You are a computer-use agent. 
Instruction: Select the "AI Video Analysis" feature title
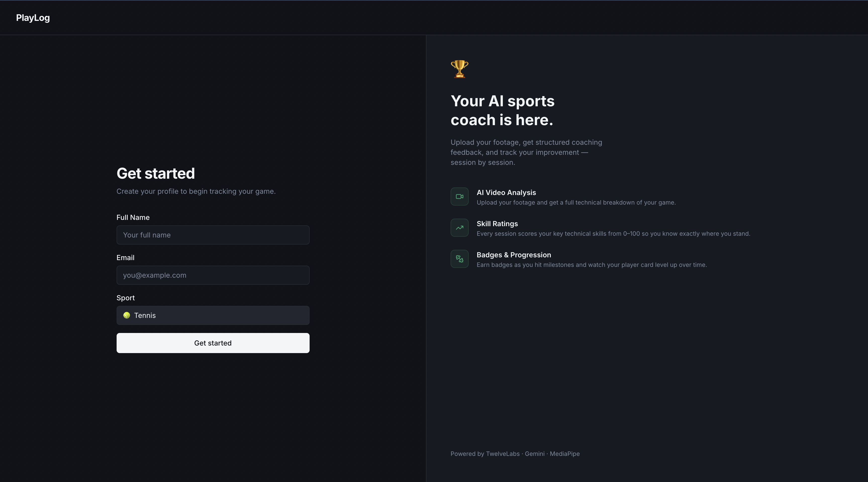(x=506, y=192)
